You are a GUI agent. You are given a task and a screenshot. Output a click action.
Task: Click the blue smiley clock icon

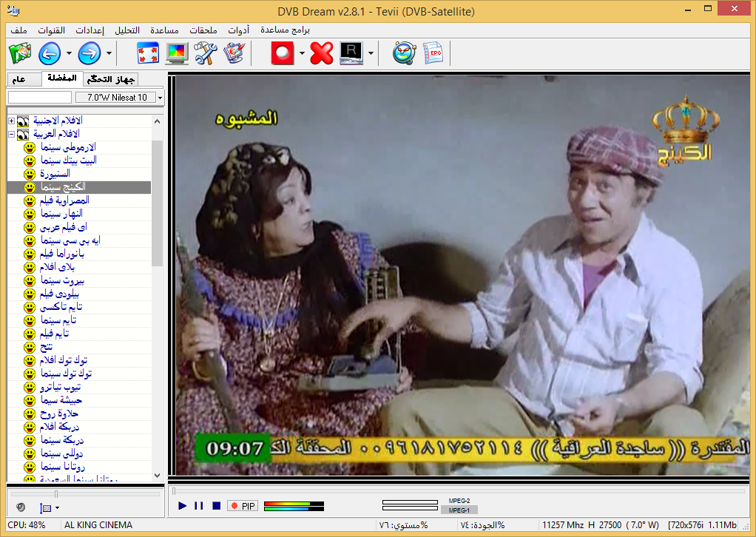point(404,53)
